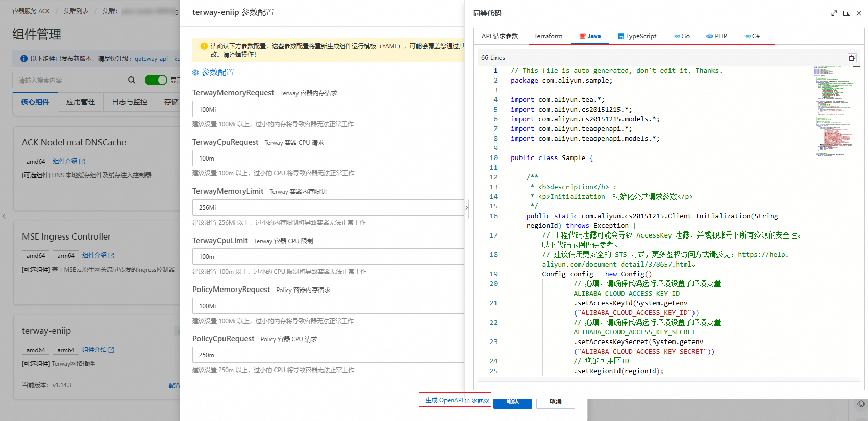Screen dimensions: 868x421
Task: Click 配置 link on terway-eniip card
Action: point(174,385)
